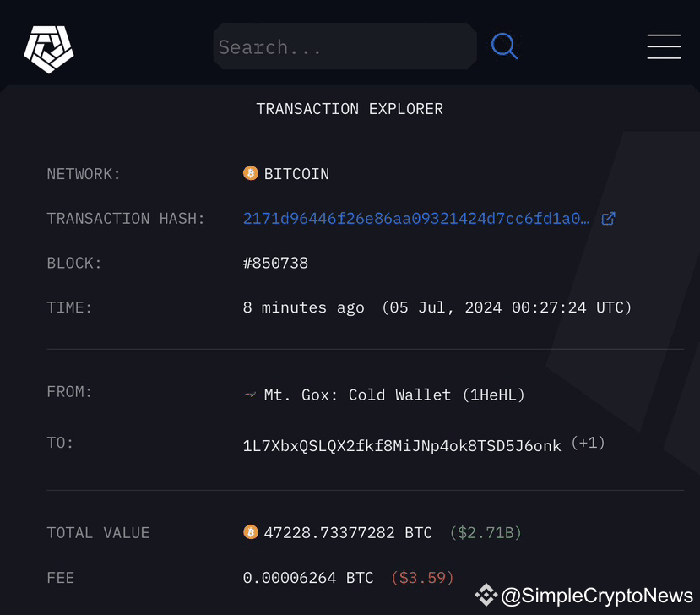700x615 pixels.
Task: Click the ($2.71B) dollar value
Action: click(486, 533)
